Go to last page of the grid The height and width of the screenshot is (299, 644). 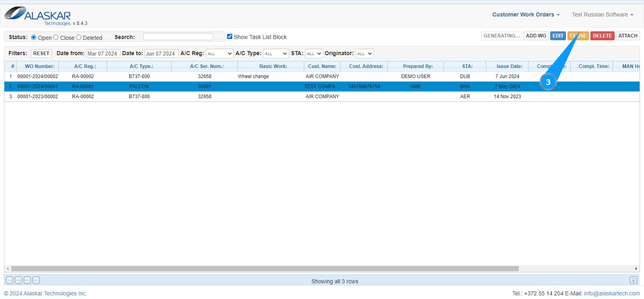tap(36, 280)
